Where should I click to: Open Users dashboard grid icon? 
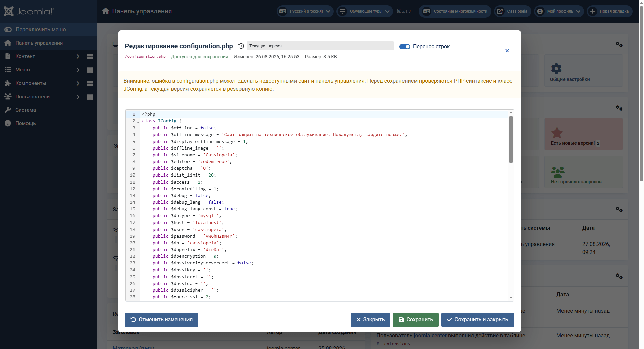tap(90, 97)
